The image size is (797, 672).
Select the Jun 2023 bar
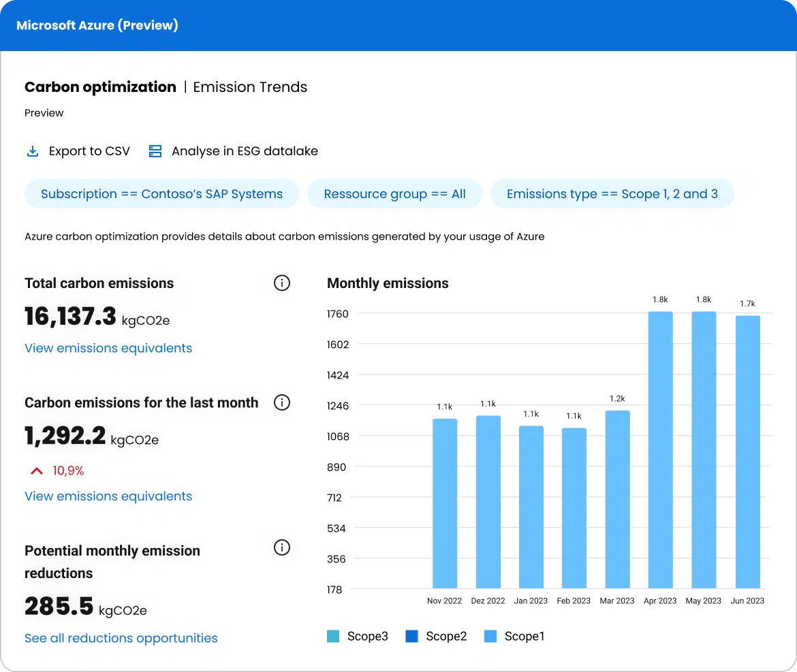click(x=748, y=452)
